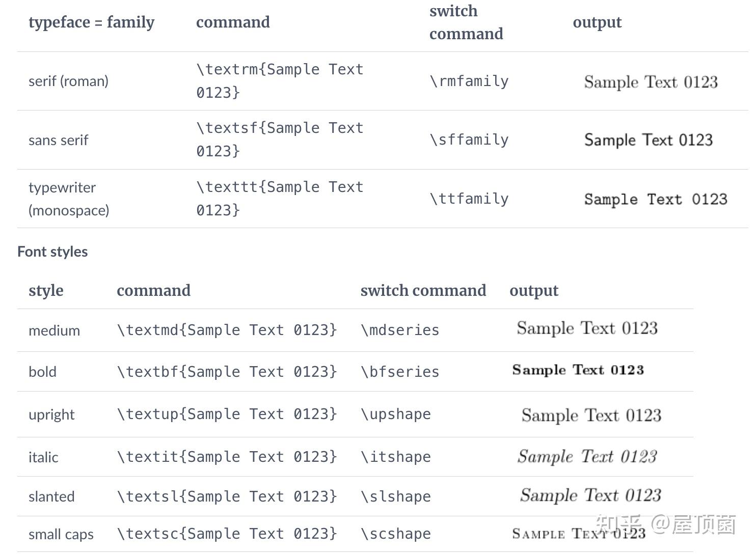
Task: Click the \ttfamily switch command
Action: (x=469, y=199)
